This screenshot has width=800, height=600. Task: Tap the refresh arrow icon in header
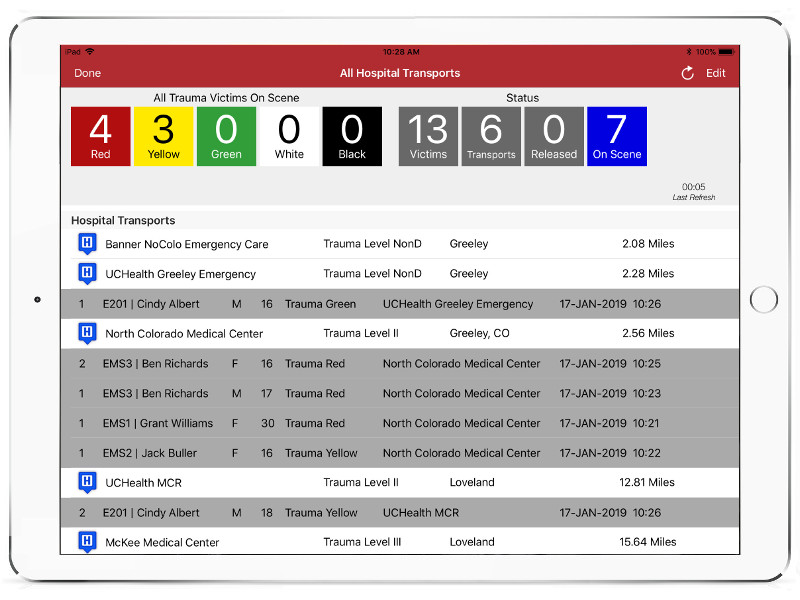(x=687, y=73)
